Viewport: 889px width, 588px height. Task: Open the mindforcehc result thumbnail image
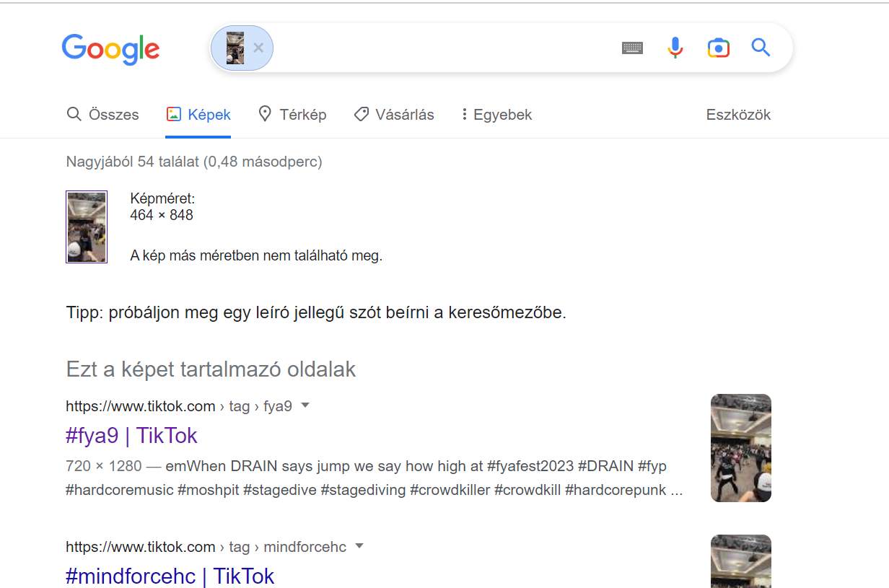[x=741, y=561]
